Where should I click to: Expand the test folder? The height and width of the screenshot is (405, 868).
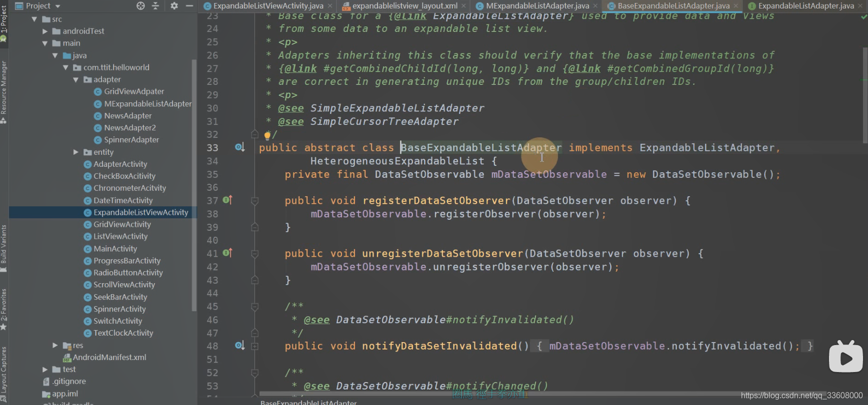pos(44,370)
